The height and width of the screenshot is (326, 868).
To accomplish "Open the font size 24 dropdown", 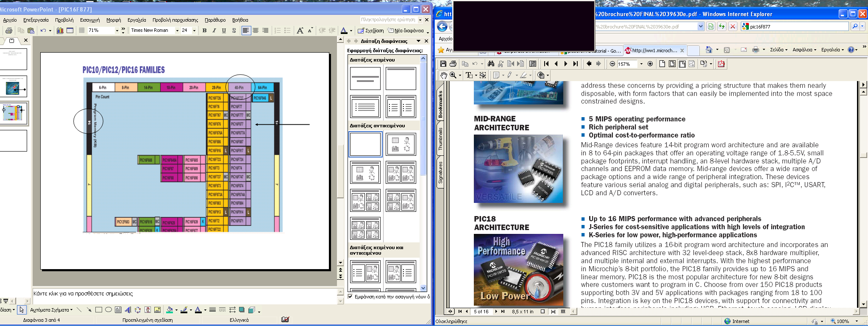I will point(194,31).
